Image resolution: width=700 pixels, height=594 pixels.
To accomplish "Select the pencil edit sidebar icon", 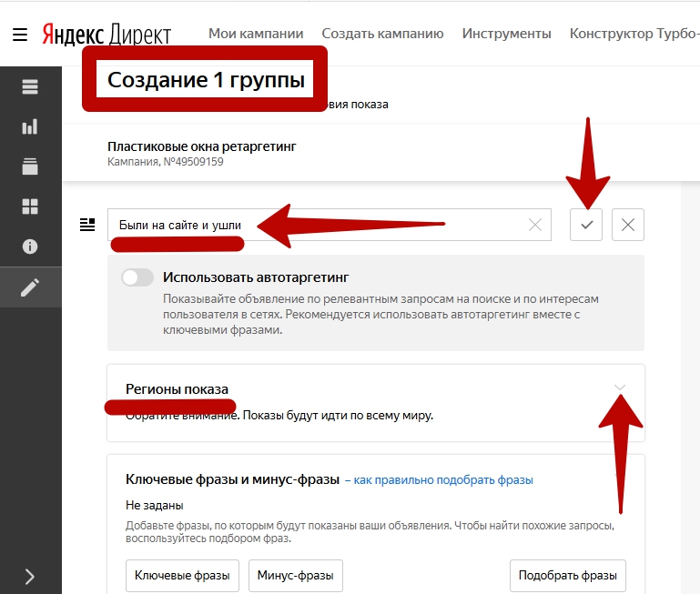I will 30,287.
